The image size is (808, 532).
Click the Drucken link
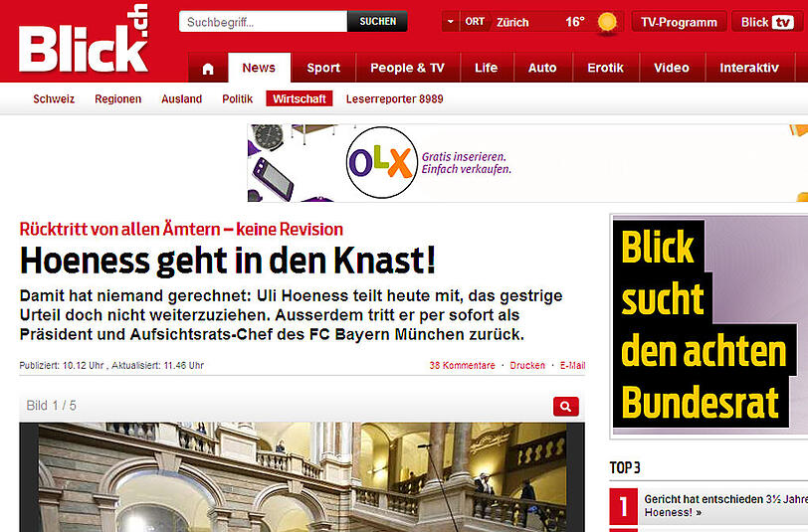pyautogui.click(x=527, y=365)
